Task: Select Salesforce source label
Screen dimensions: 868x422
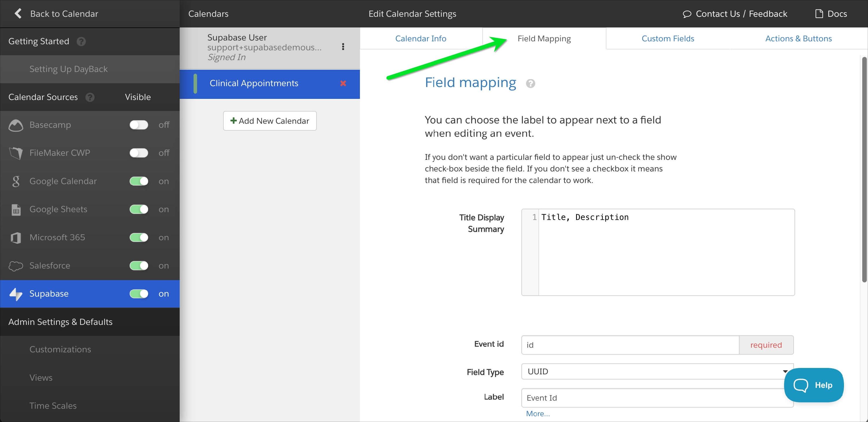Action: (x=50, y=266)
